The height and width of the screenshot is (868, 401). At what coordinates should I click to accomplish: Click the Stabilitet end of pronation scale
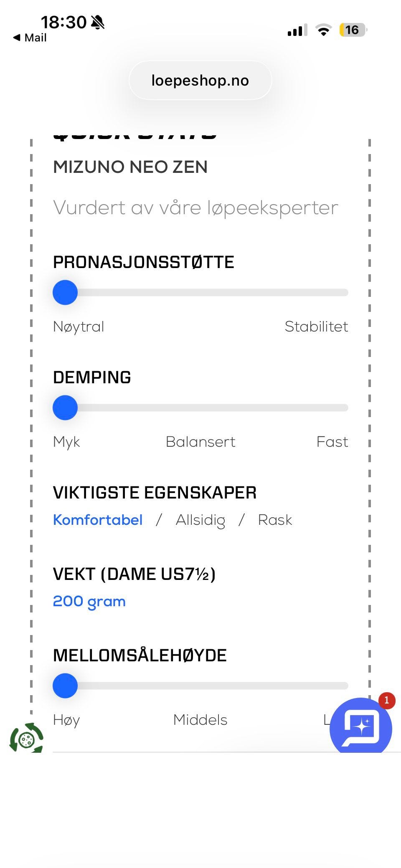pos(316,326)
